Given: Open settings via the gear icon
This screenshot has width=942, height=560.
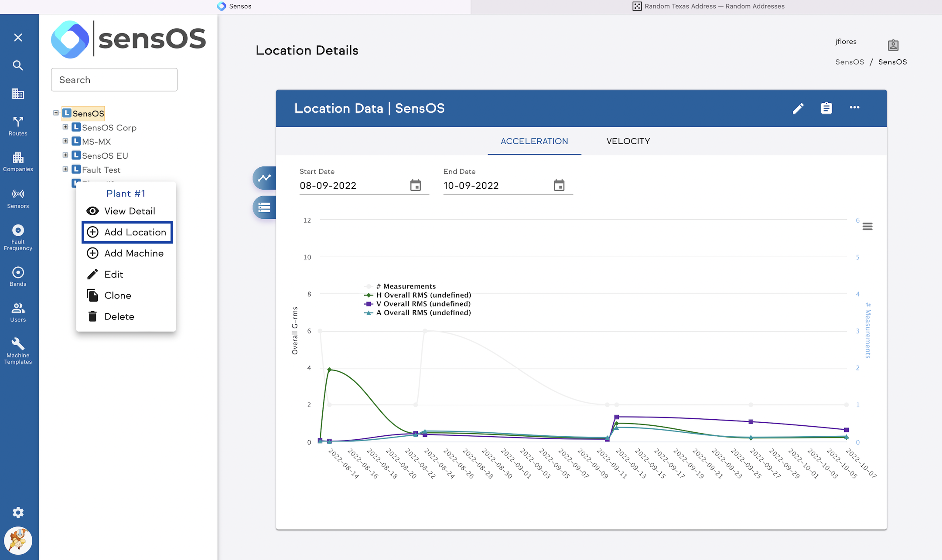Looking at the screenshot, I should coord(18,512).
